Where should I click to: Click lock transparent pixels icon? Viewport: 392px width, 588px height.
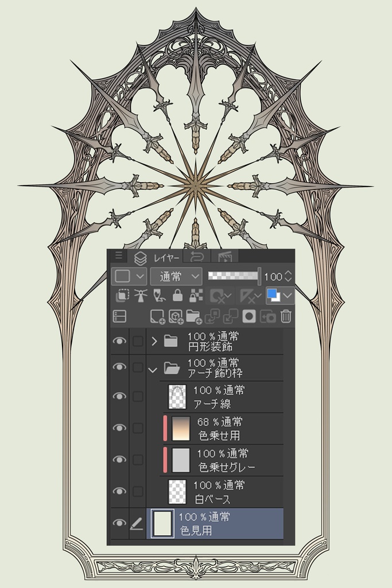[196, 296]
